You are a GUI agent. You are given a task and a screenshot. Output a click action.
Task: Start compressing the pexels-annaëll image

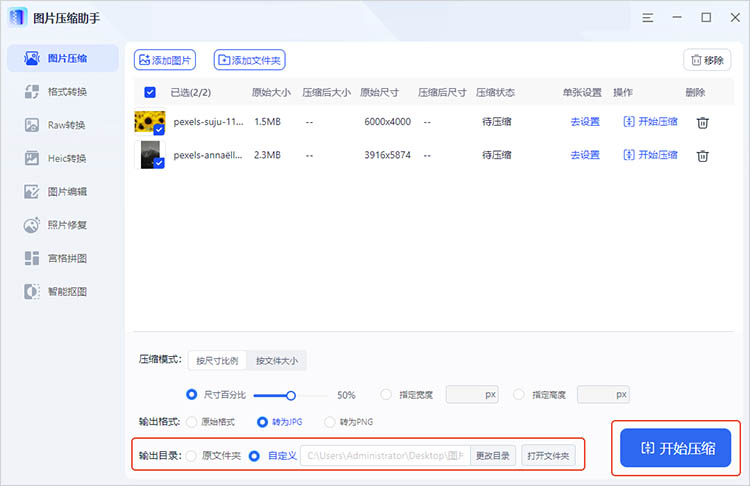(650, 155)
